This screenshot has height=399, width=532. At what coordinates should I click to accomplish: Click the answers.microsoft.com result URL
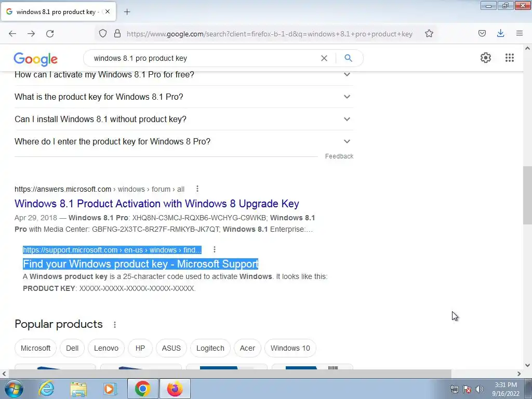tap(99, 189)
